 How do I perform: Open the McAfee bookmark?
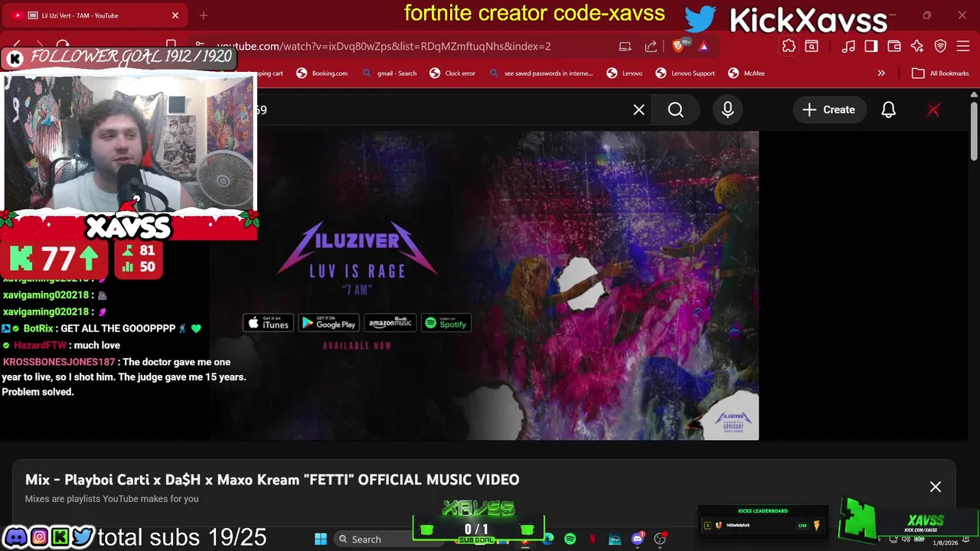tap(746, 73)
